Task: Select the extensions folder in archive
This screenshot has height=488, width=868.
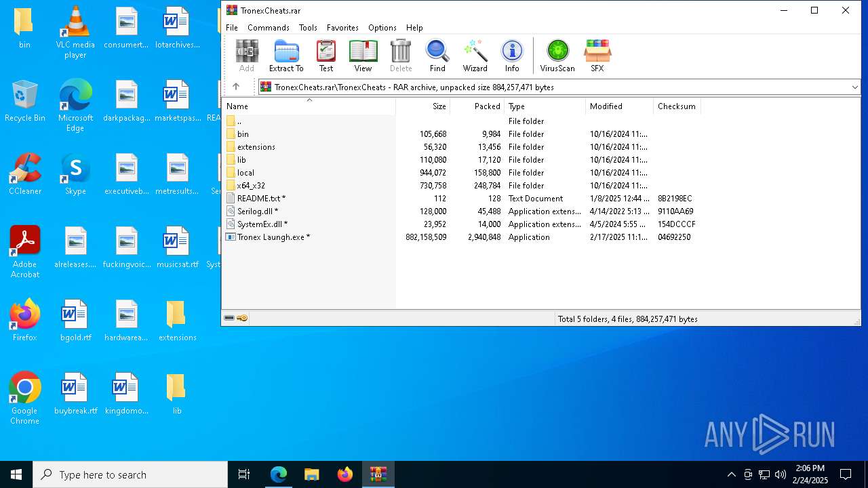Action: (x=461, y=147)
